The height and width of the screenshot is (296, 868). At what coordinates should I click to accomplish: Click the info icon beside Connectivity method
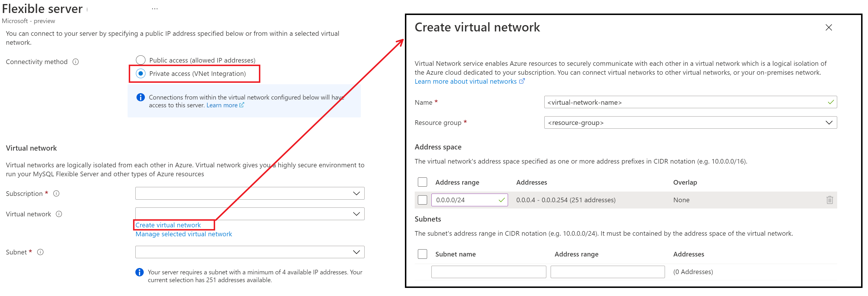tap(76, 62)
